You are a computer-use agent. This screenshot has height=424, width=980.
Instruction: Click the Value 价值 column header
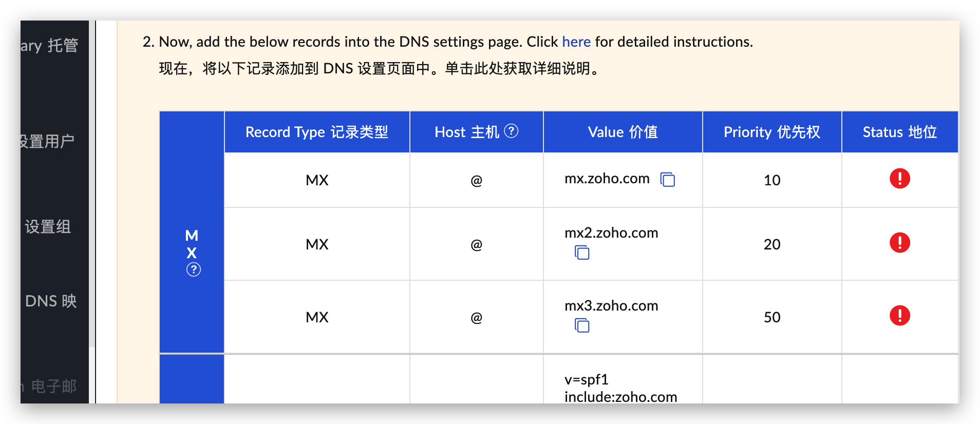[x=623, y=132]
